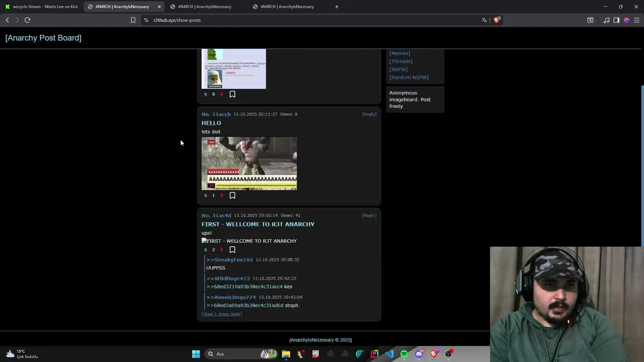644x362 pixels.
Task: Downvote the HELLO post
Action: click(x=221, y=195)
